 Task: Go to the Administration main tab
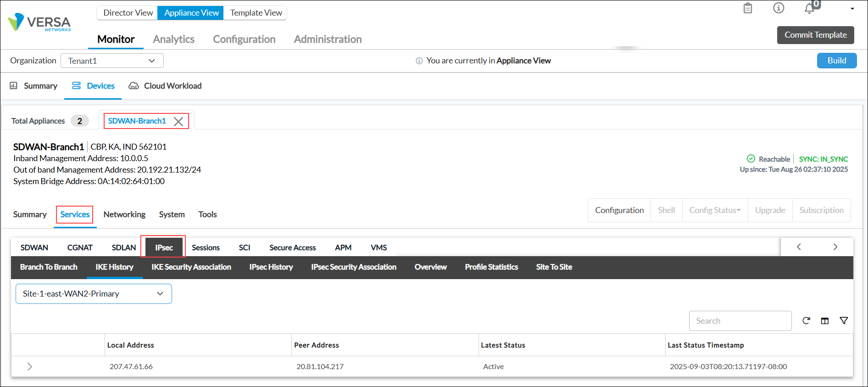coord(328,39)
